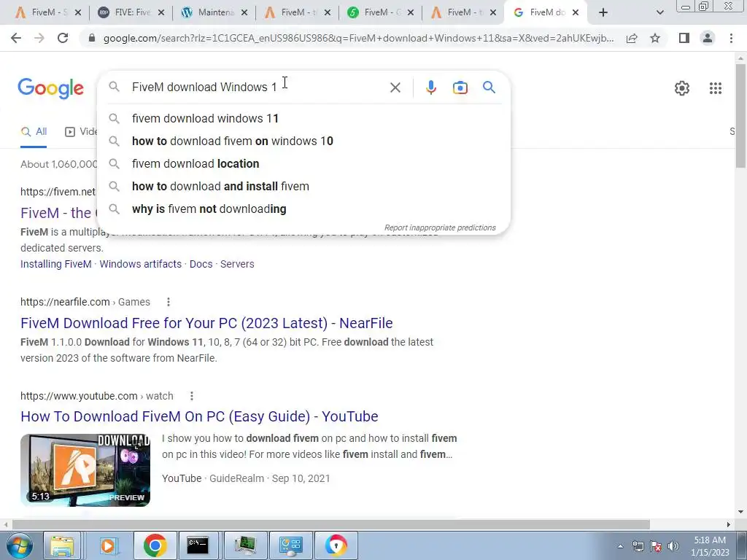This screenshot has width=747, height=560.
Task: Close the active FiveM download tab
Action: (x=576, y=13)
